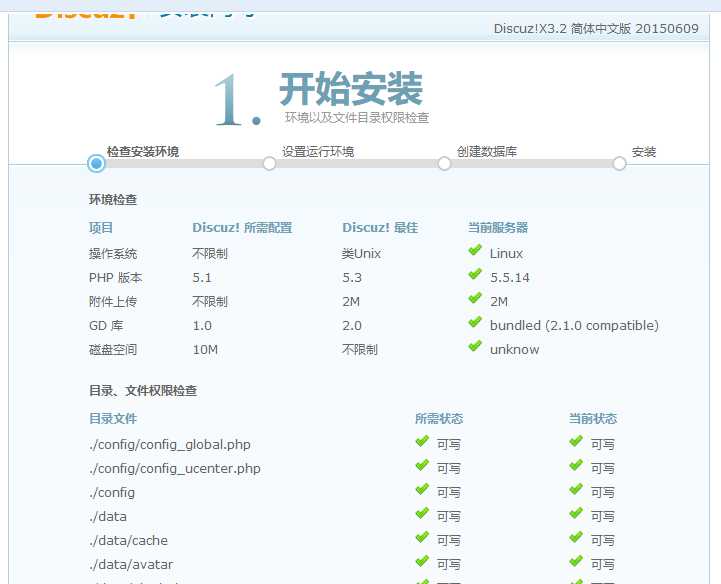Click the ./data/cache path
This screenshot has height=584, width=721.
[x=129, y=540]
